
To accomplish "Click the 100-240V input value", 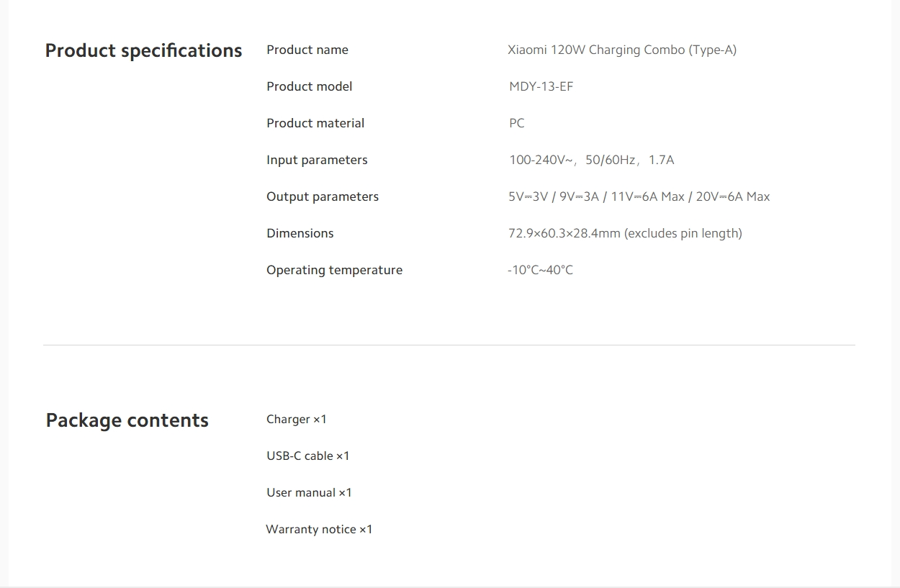I will coord(592,160).
